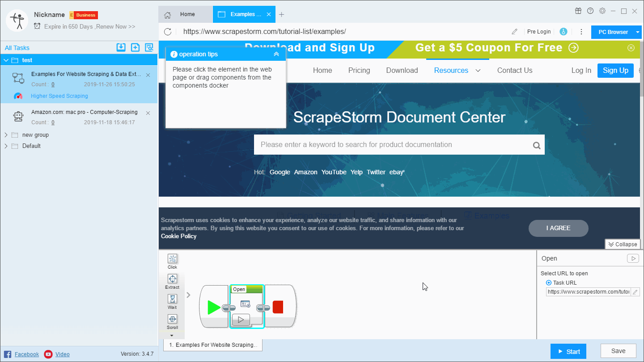This screenshot has width=644, height=362.
Task: Collapse the operation tips panel
Action: pos(276,54)
